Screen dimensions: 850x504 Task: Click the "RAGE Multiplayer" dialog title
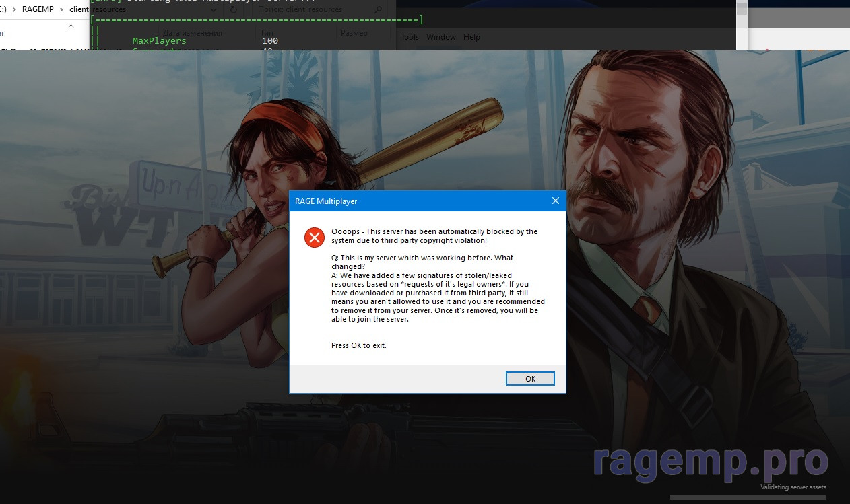[x=325, y=201]
